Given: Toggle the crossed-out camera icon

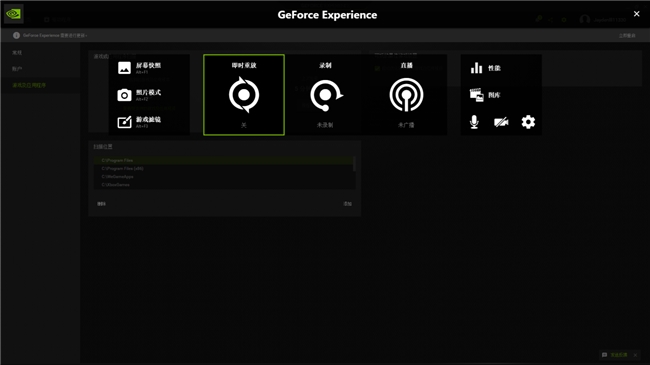Looking at the screenshot, I should click(501, 122).
